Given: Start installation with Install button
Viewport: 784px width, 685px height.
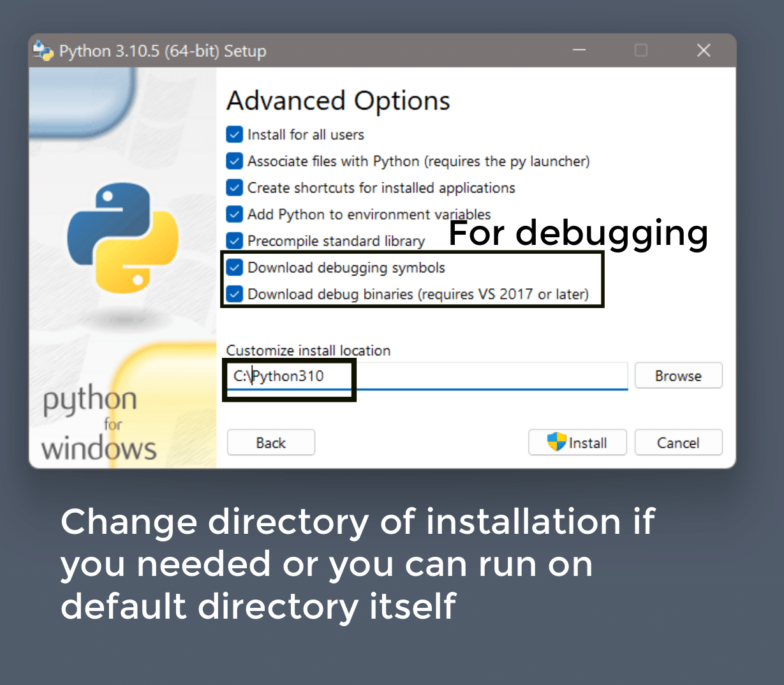Looking at the screenshot, I should pos(577,443).
